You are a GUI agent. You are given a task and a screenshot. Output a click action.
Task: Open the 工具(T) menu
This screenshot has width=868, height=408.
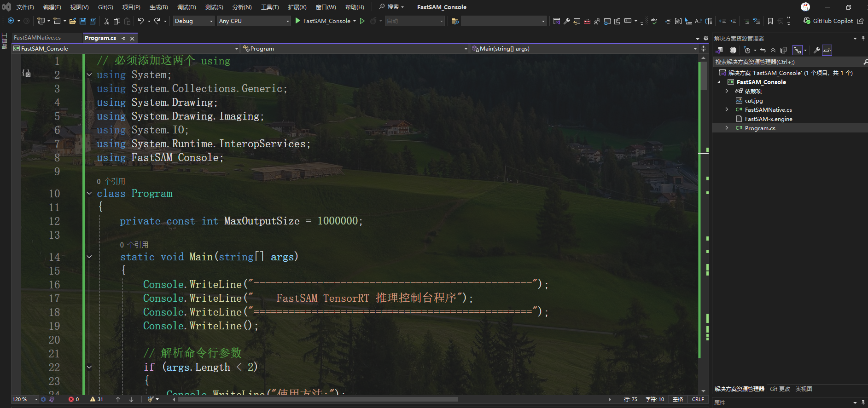pos(270,7)
